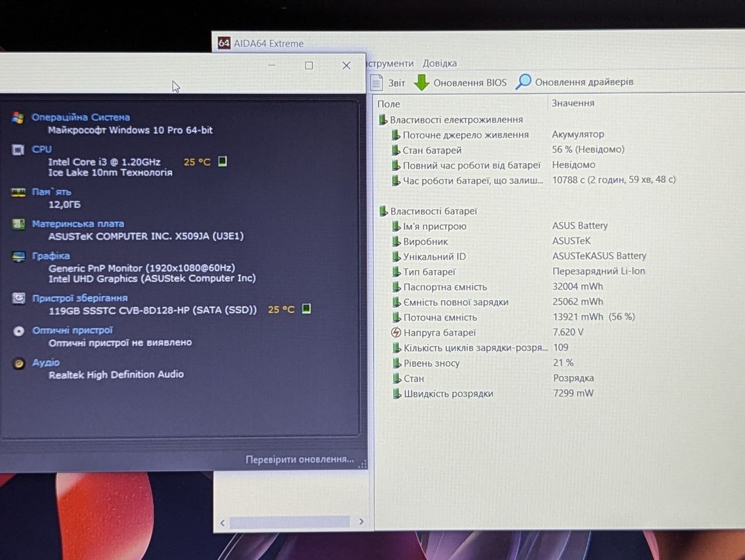Click the Перевірити оновлення link

[300, 459]
